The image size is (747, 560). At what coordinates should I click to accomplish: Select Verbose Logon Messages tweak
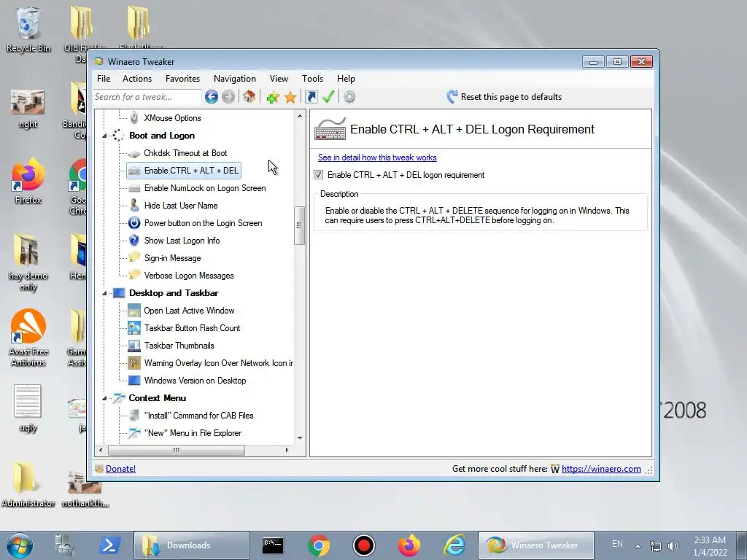pos(189,276)
